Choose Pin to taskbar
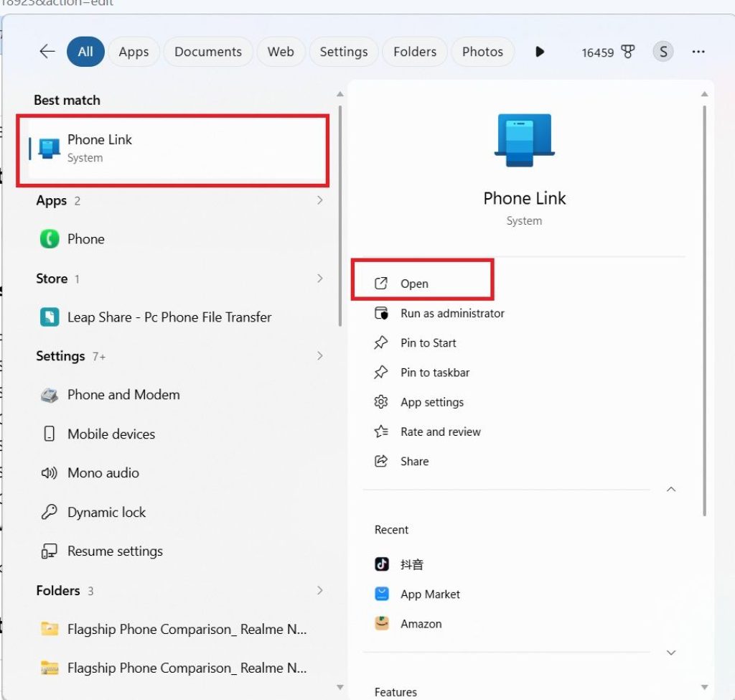Screen dimensions: 735x700 click(x=435, y=373)
